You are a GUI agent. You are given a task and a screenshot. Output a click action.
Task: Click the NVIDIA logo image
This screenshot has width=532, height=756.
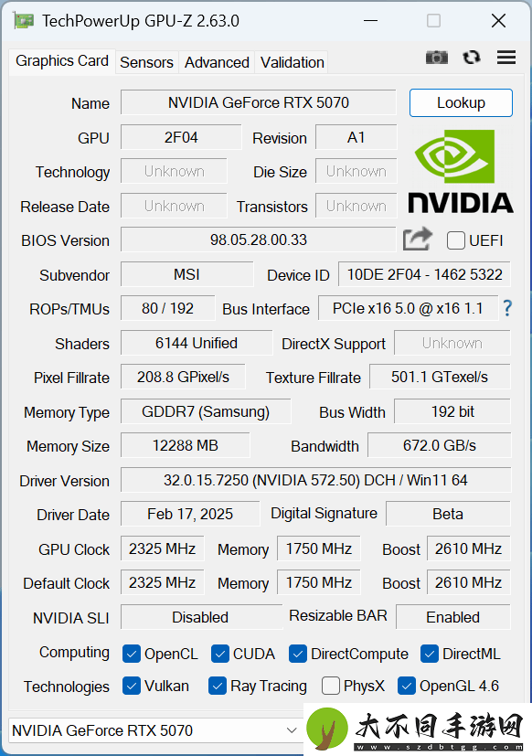(460, 171)
